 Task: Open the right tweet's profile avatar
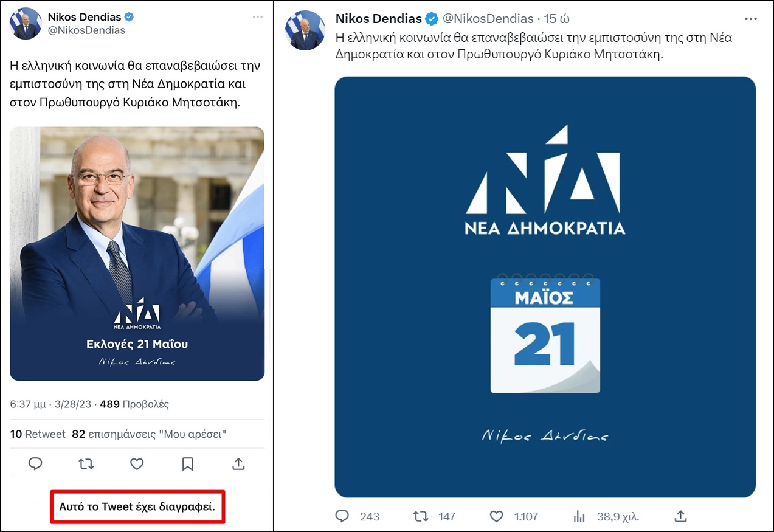click(x=305, y=30)
